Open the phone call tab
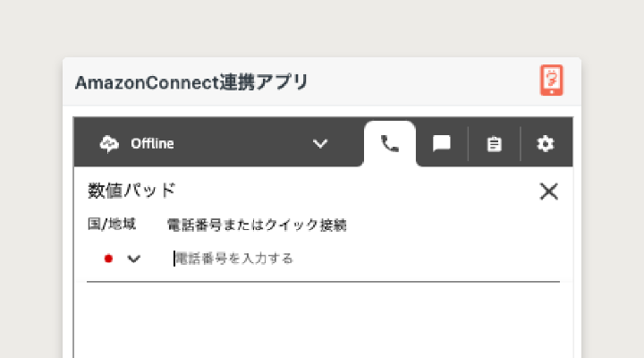This screenshot has height=358, width=644. click(x=390, y=143)
